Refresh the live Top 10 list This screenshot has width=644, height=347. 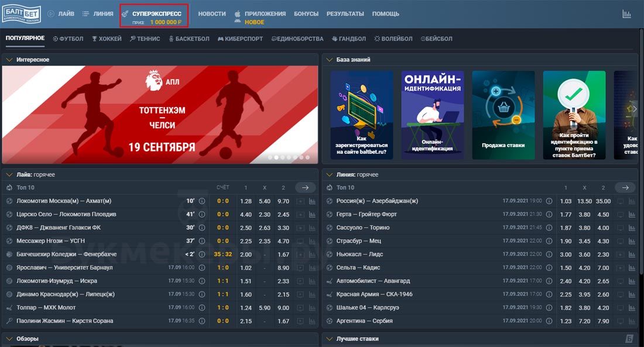9,187
